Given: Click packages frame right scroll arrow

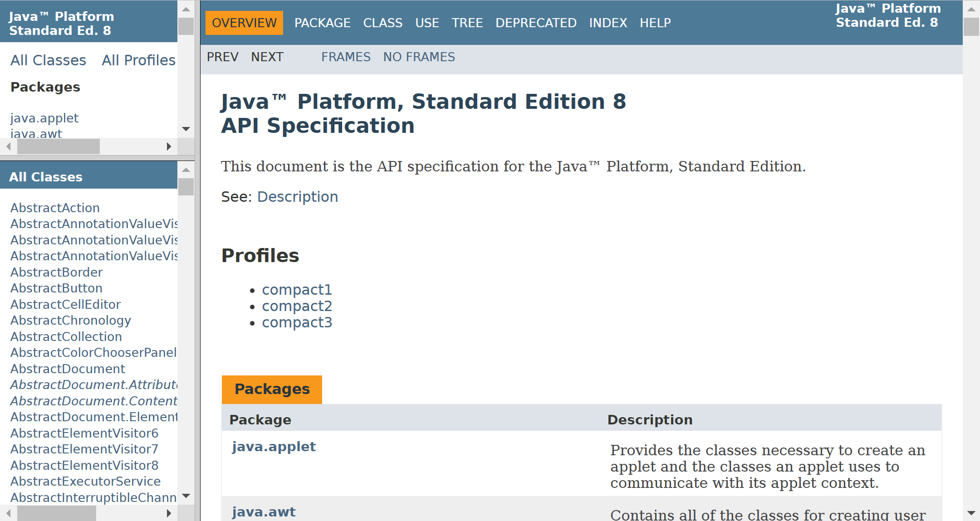Looking at the screenshot, I should (169, 146).
